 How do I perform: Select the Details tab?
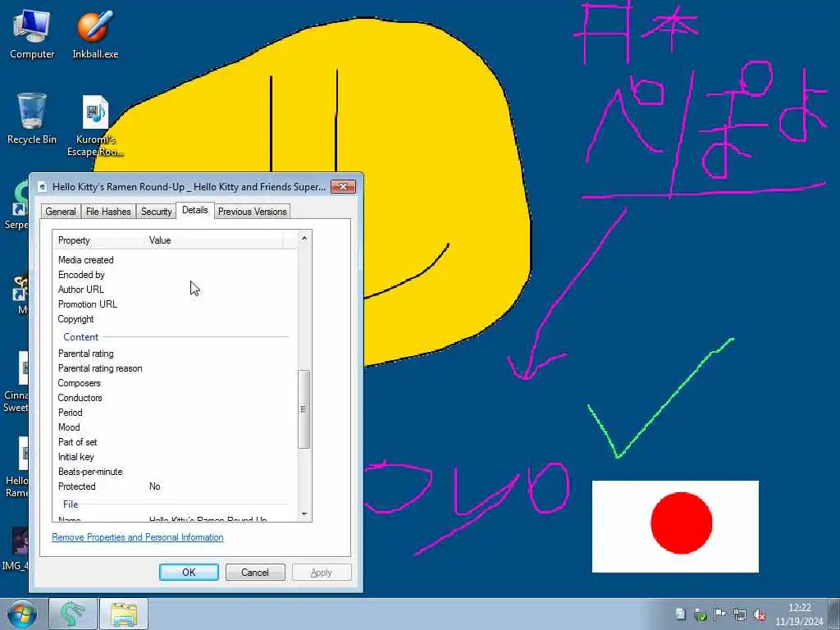pyautogui.click(x=195, y=210)
